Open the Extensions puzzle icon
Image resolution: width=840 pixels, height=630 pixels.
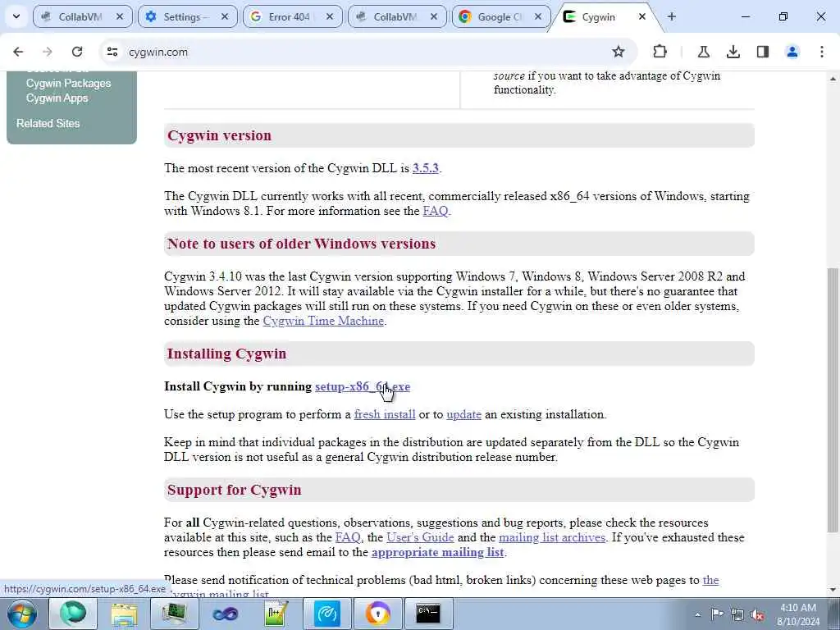pyautogui.click(x=660, y=52)
